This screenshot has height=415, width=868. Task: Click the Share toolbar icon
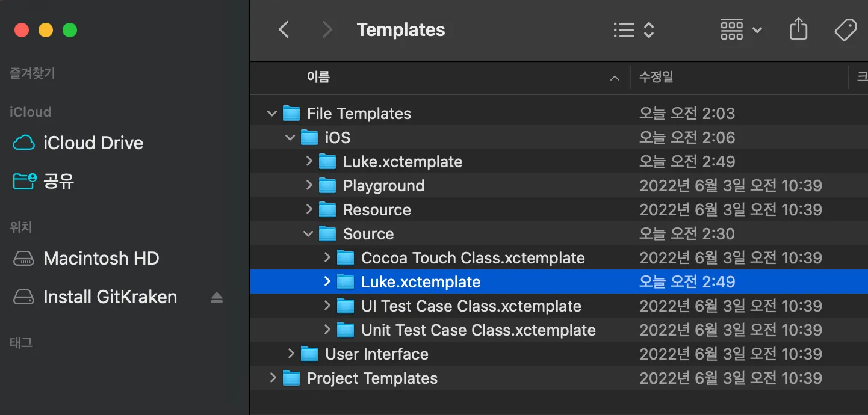(x=798, y=29)
